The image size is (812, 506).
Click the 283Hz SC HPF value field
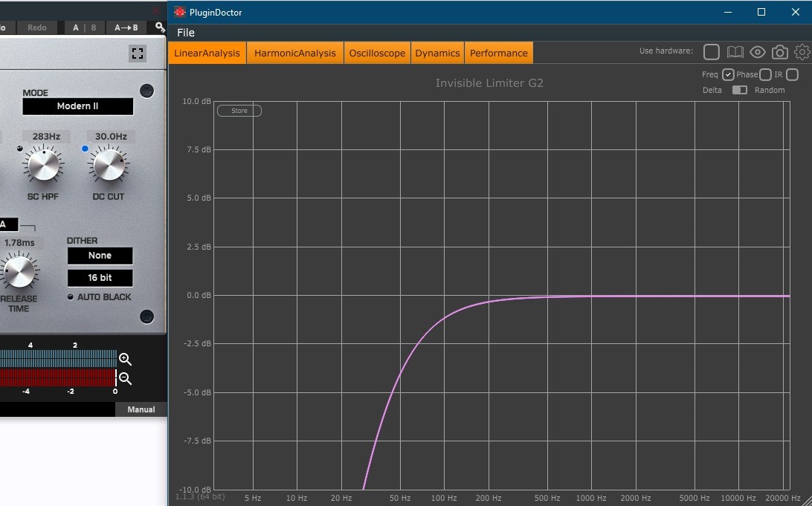click(46, 137)
